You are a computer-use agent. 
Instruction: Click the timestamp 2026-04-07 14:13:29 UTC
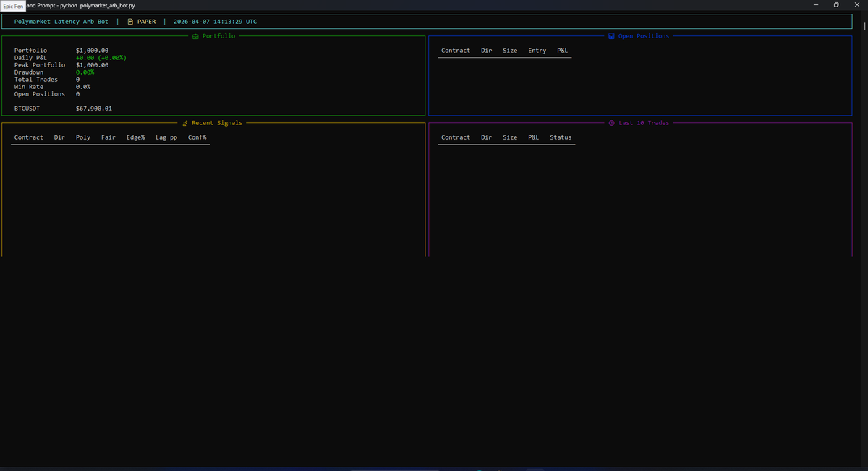pyautogui.click(x=215, y=22)
